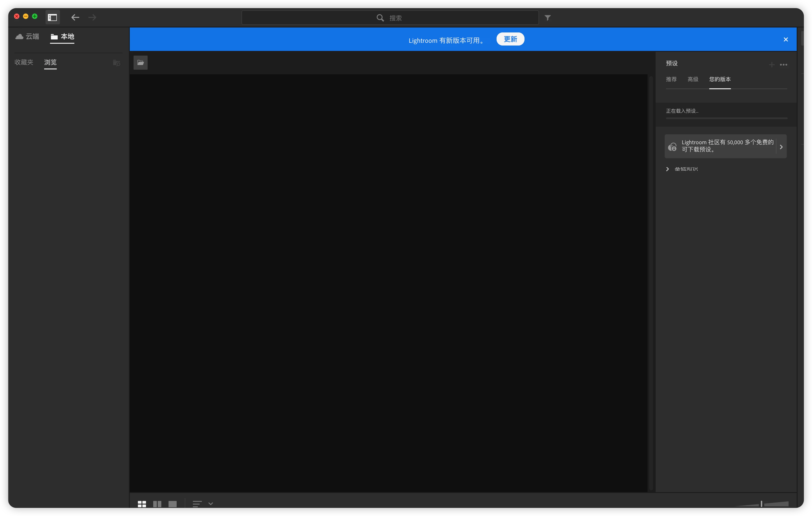812x516 pixels.
Task: Click the forward navigation arrow
Action: (x=92, y=18)
